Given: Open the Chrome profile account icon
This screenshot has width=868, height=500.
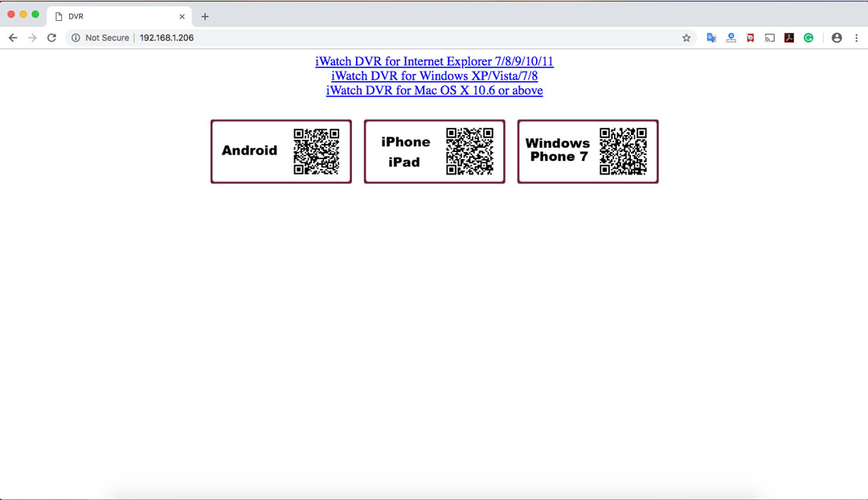Looking at the screenshot, I should click(837, 38).
